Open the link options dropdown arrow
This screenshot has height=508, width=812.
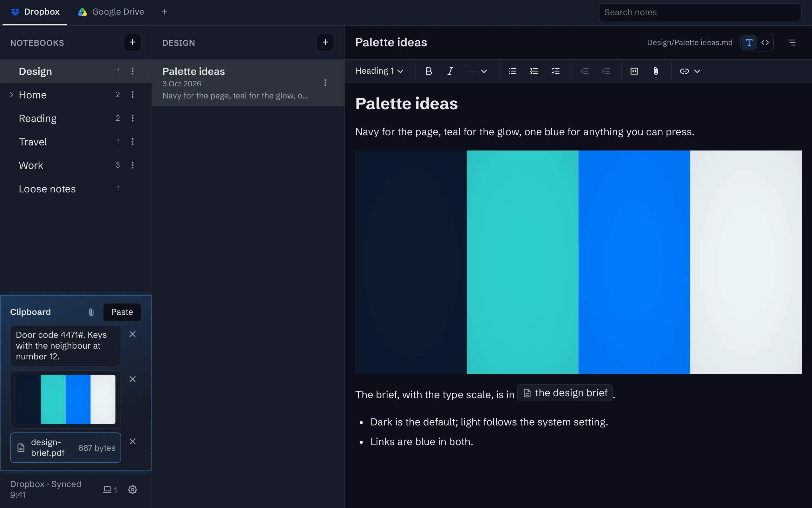tap(697, 71)
